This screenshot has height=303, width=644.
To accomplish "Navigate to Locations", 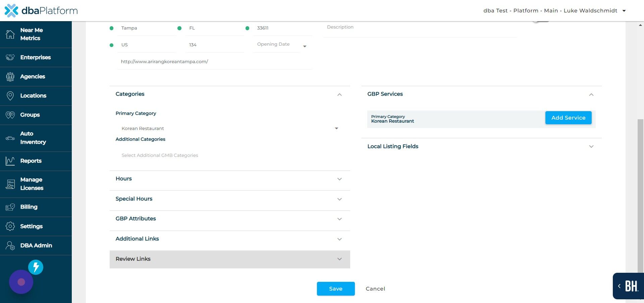I will [36, 96].
